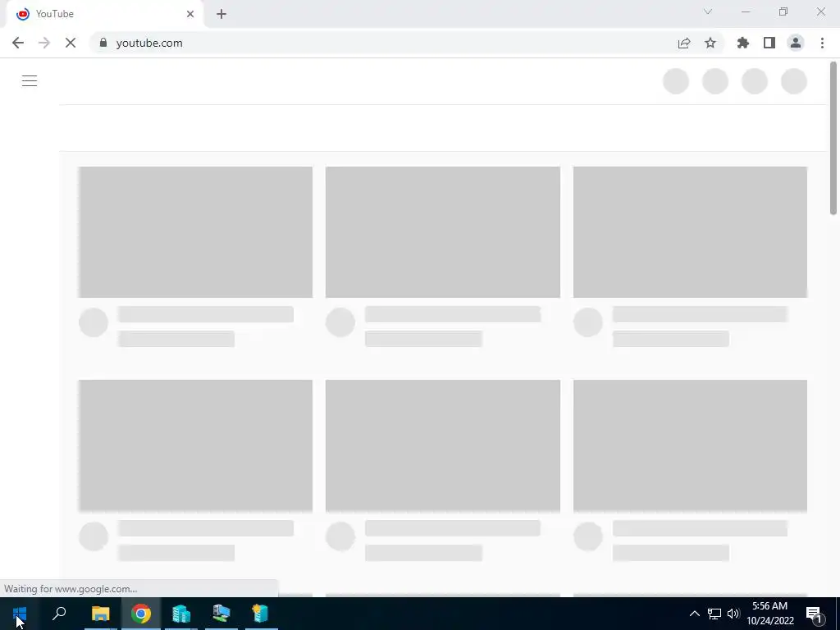Click the taskbar clock showing 5:56 AM

pos(769,614)
